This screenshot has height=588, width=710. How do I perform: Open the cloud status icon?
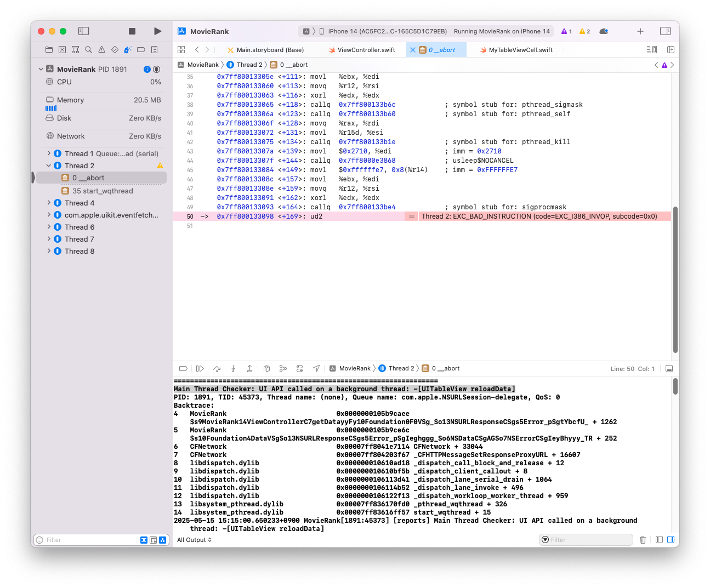click(x=604, y=31)
